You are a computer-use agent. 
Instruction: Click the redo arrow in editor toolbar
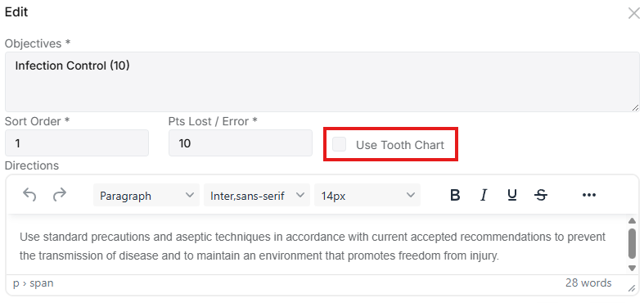[x=60, y=195]
